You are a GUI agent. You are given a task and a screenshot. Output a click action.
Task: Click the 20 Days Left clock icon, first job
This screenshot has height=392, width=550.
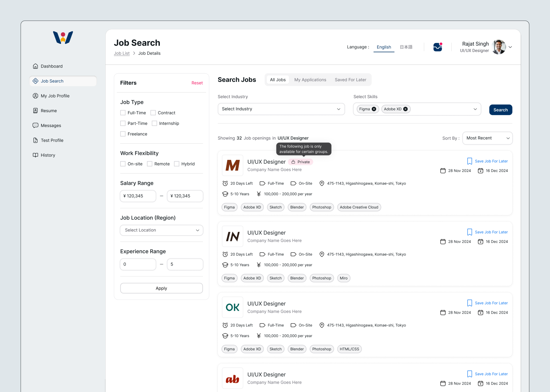tap(225, 183)
